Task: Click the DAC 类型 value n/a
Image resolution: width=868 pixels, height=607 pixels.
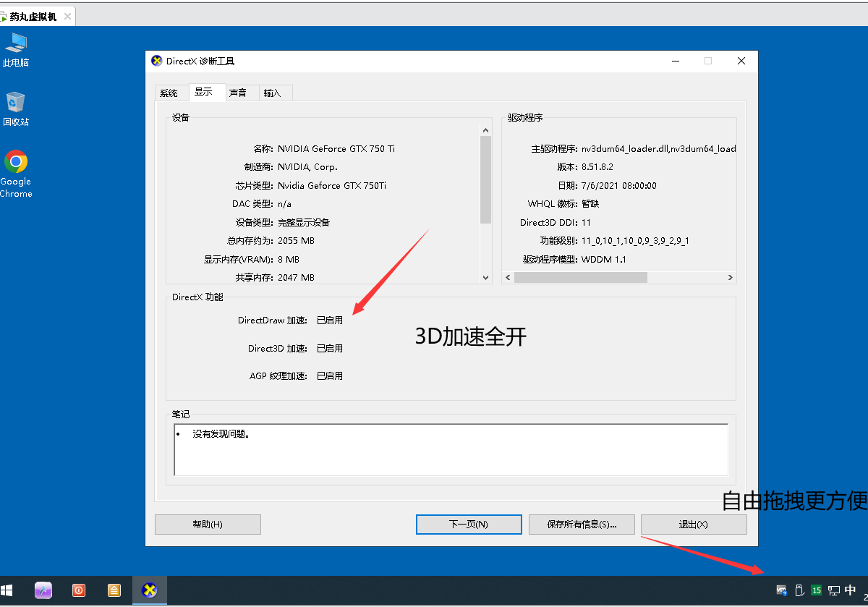Action: pyautogui.click(x=284, y=204)
